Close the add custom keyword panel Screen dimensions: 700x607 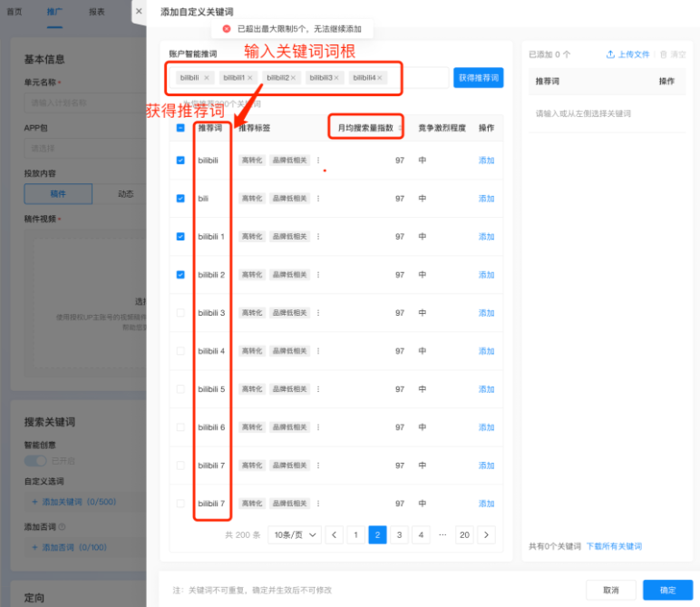pos(139,11)
